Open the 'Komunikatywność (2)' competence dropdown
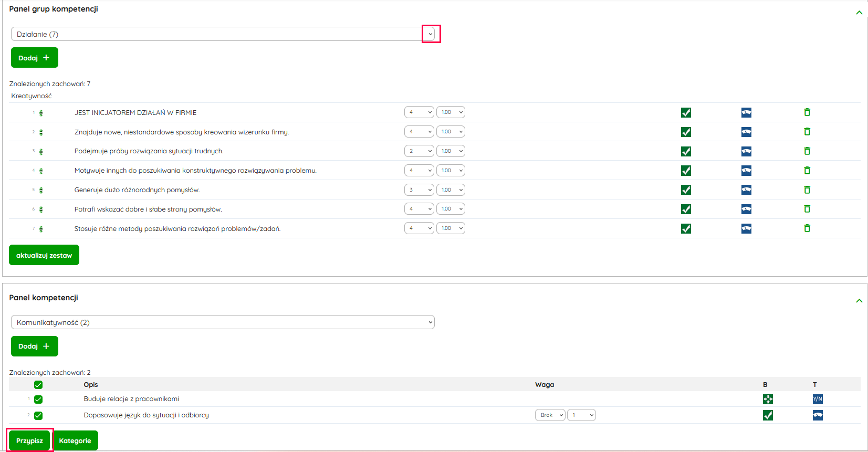Image resolution: width=868 pixels, height=452 pixels. click(x=223, y=322)
